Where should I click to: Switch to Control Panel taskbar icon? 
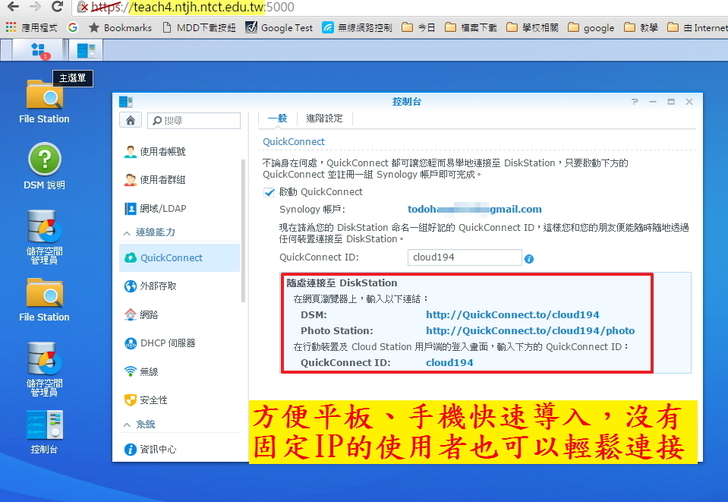tap(86, 50)
